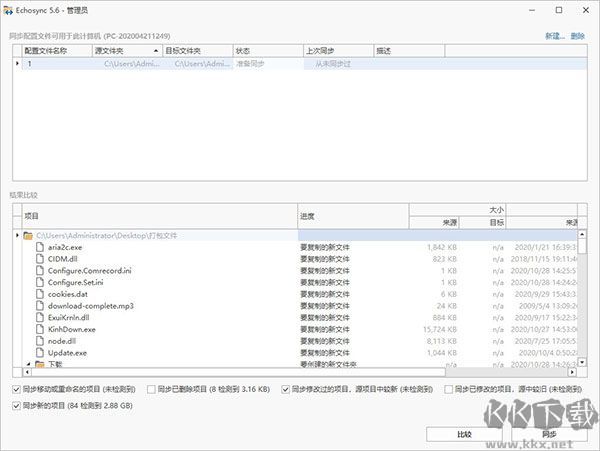Click the 删除 link
This screenshot has height=451, width=600.
pyautogui.click(x=577, y=36)
